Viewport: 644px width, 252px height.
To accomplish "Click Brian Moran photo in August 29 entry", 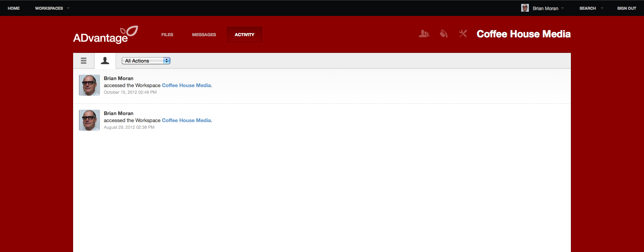I will click(x=89, y=120).
